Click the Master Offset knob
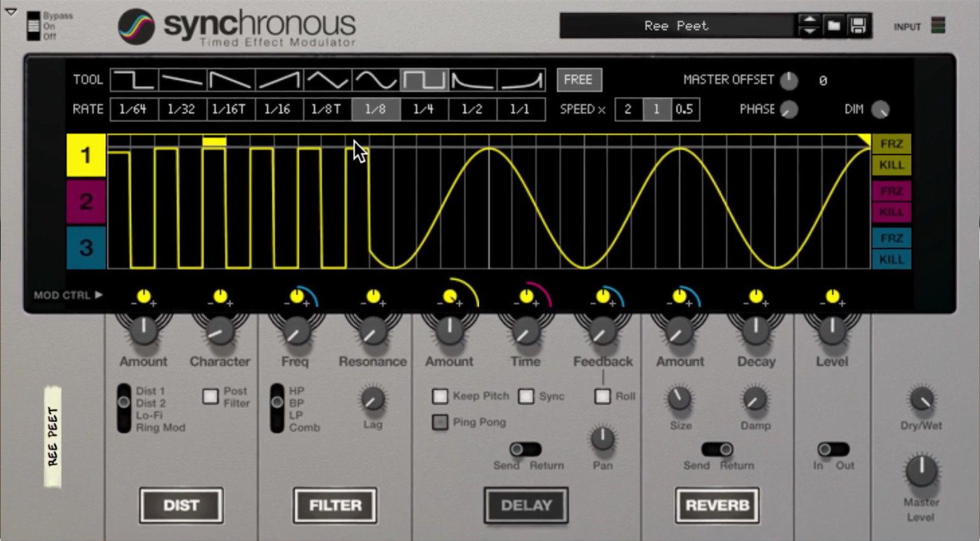 (x=789, y=80)
